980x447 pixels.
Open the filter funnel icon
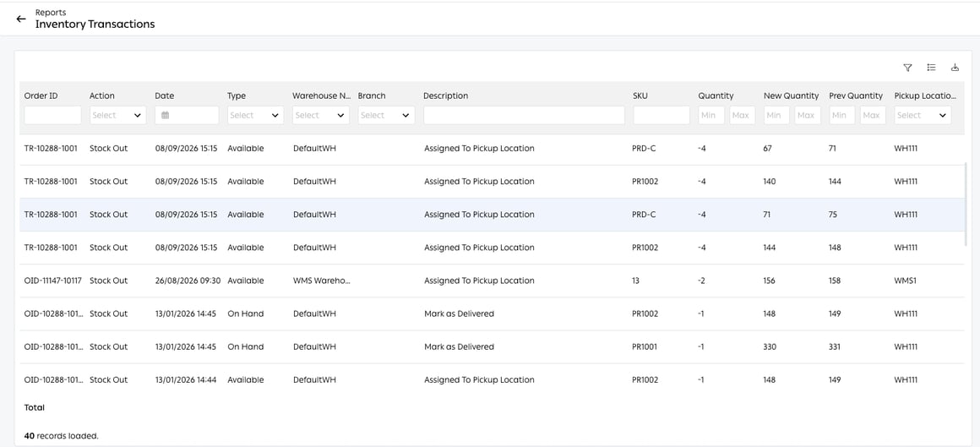(x=907, y=68)
